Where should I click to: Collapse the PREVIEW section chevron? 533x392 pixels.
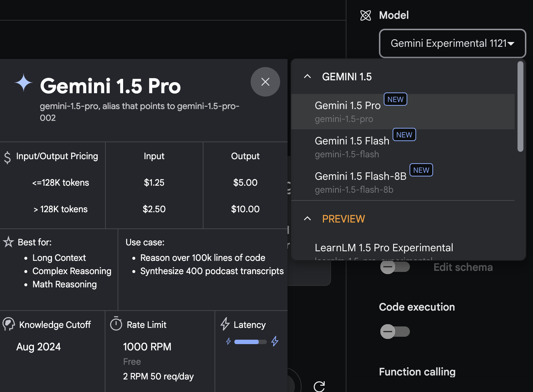[x=307, y=218]
